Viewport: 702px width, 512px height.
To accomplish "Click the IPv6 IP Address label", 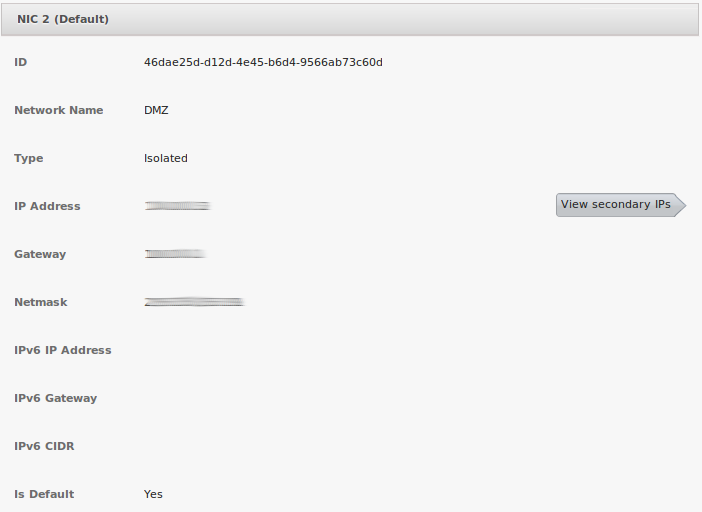I will pyautogui.click(x=63, y=350).
